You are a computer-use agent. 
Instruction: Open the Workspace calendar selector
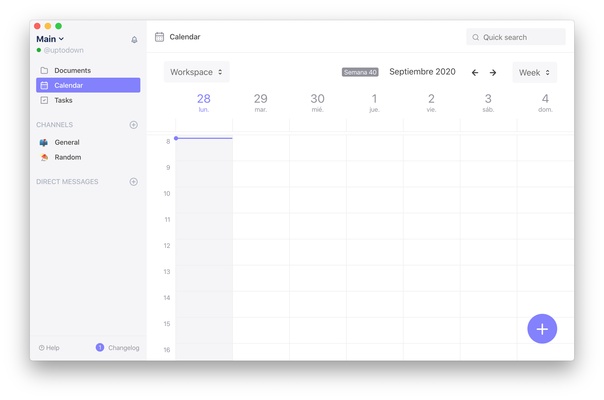click(196, 72)
